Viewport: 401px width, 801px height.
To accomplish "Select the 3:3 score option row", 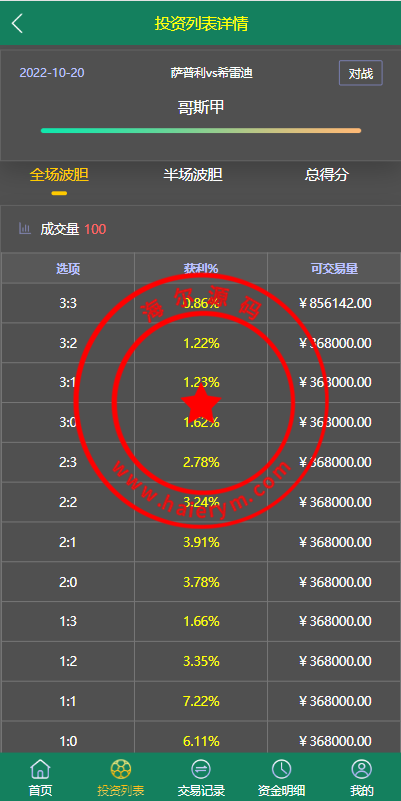I will (x=201, y=303).
